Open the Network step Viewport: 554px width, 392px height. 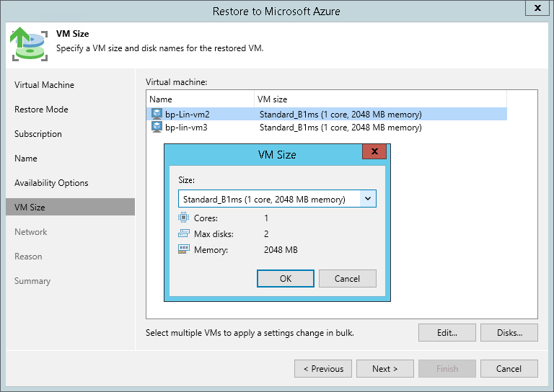coord(31,232)
